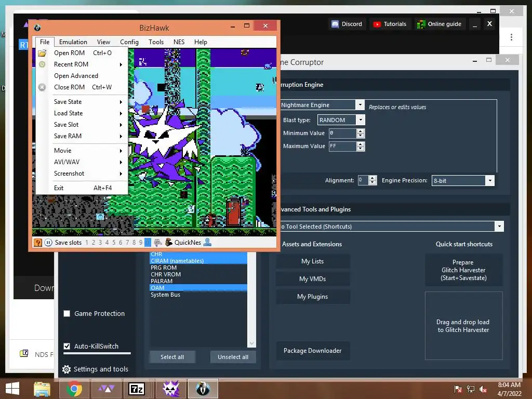Viewport: 532px width, 399px height.
Task: Expand the Save State submenu
Action: click(121, 102)
